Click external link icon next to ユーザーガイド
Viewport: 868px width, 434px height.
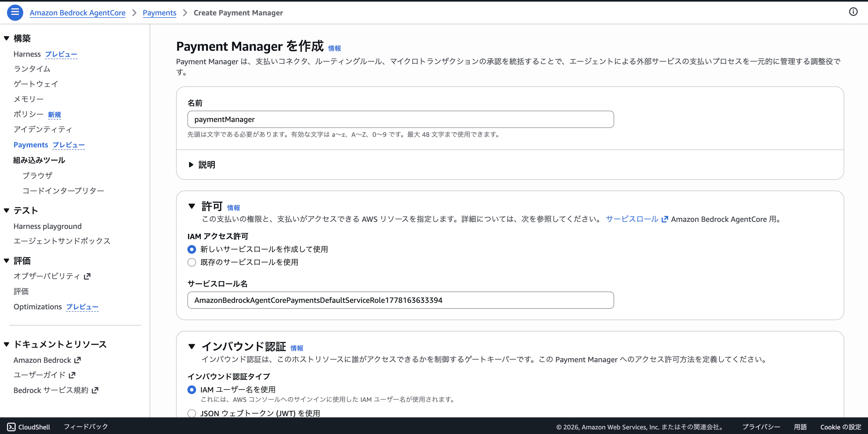tap(72, 375)
